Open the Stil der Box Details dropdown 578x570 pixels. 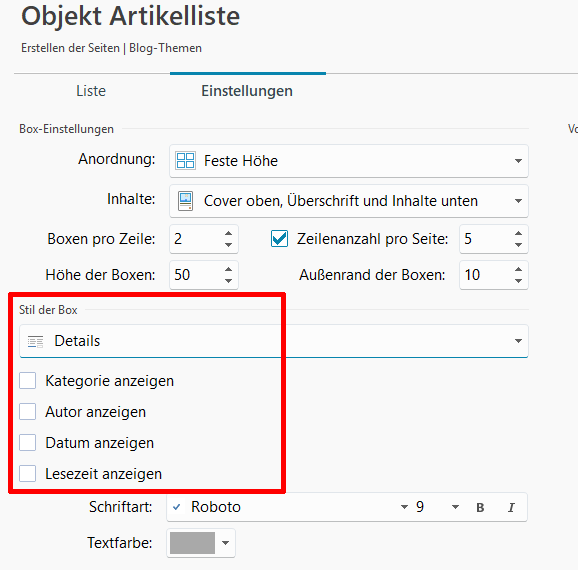(274, 341)
